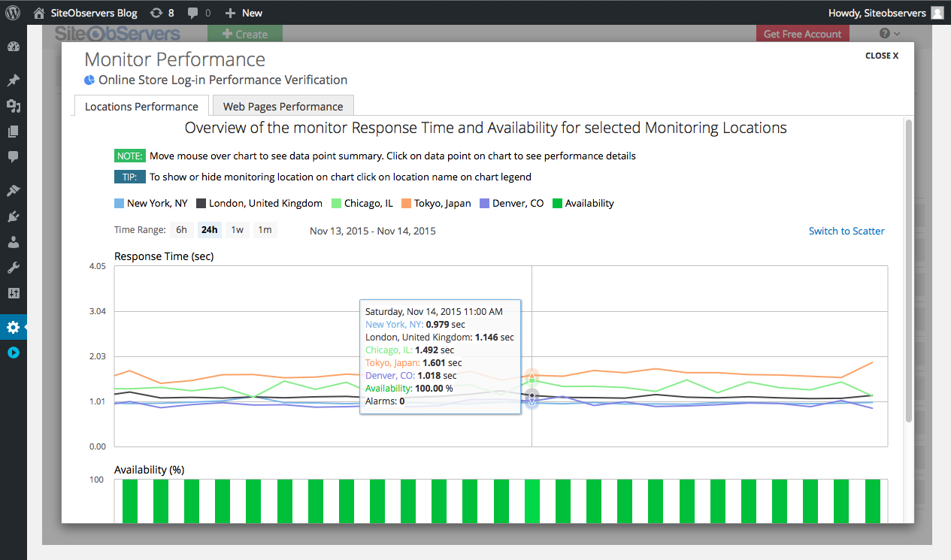Open WordPress Dashboard from the sidebar icon
The height and width of the screenshot is (560, 951).
13,47
